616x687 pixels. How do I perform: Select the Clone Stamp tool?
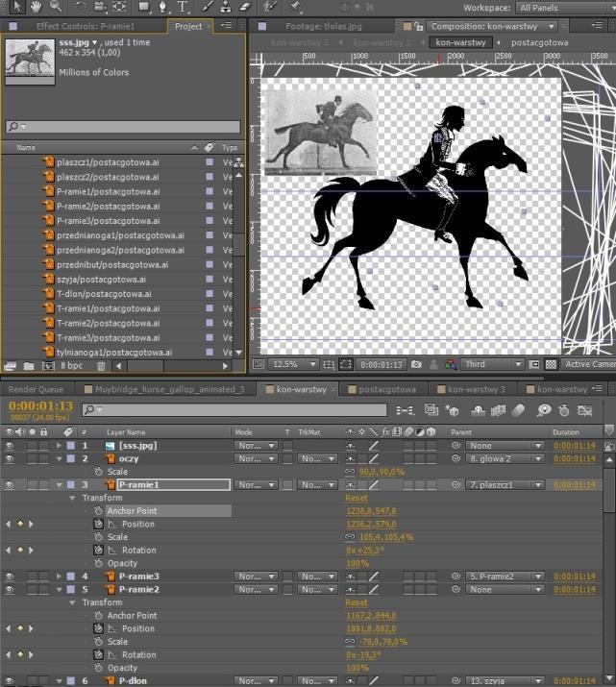(226, 7)
